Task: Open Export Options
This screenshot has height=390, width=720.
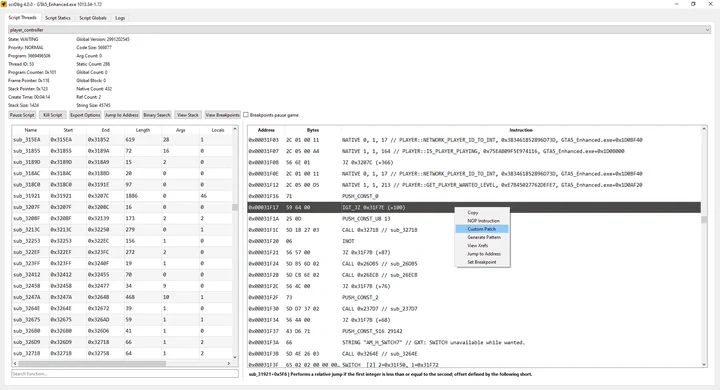Action: 85,115
